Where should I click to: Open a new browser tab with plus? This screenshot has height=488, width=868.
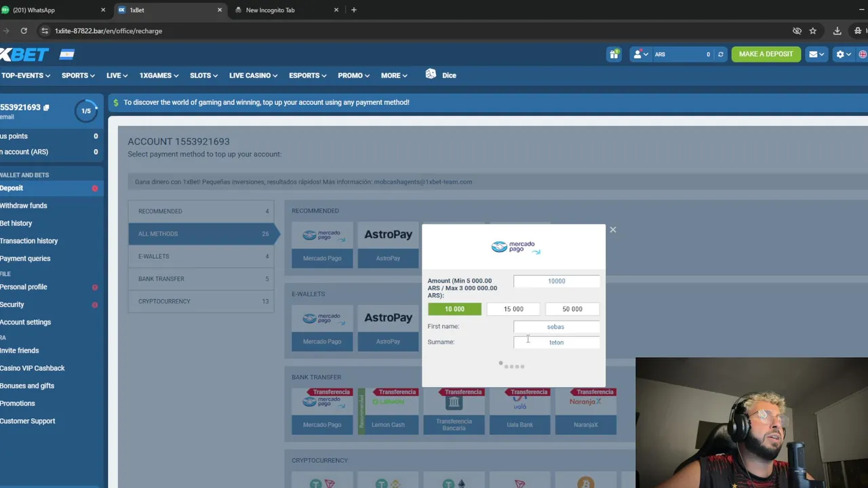pos(353,10)
